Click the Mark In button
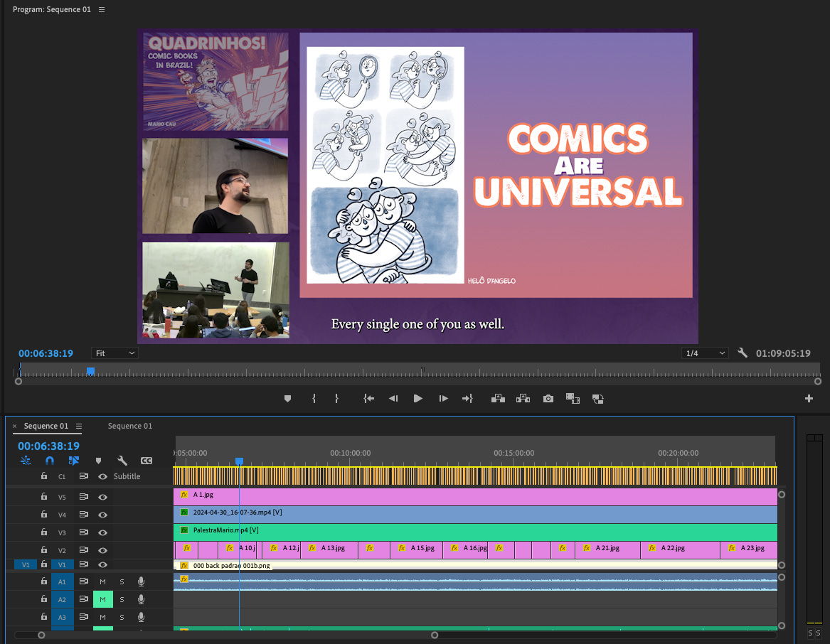This screenshot has width=830, height=644. pyautogui.click(x=314, y=399)
